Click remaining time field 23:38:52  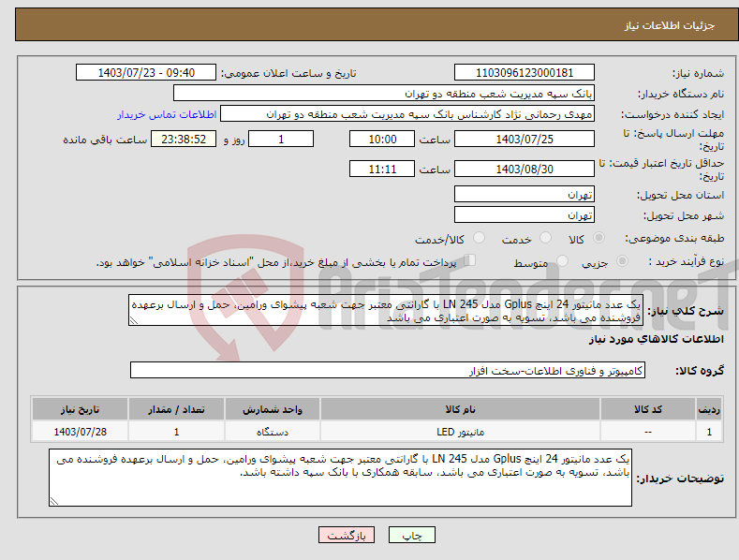(184, 139)
